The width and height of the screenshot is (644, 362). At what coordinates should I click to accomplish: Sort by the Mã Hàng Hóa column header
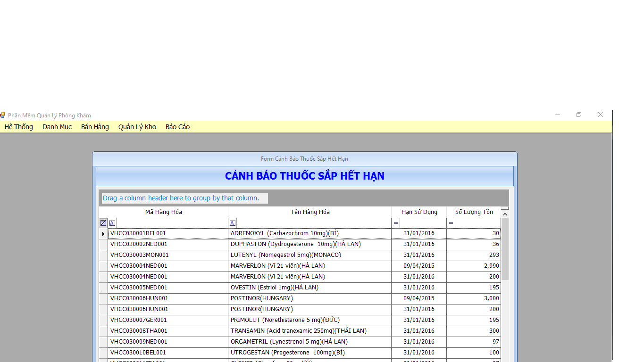click(163, 212)
